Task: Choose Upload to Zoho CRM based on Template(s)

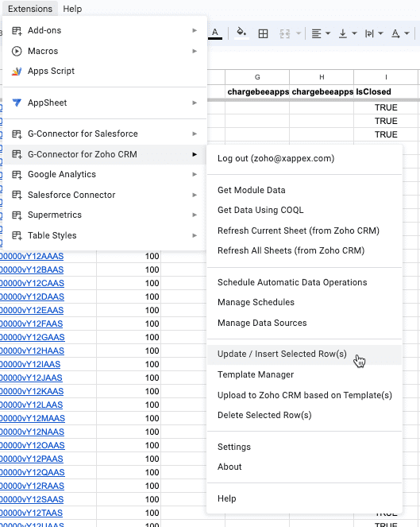Action: pos(304,395)
